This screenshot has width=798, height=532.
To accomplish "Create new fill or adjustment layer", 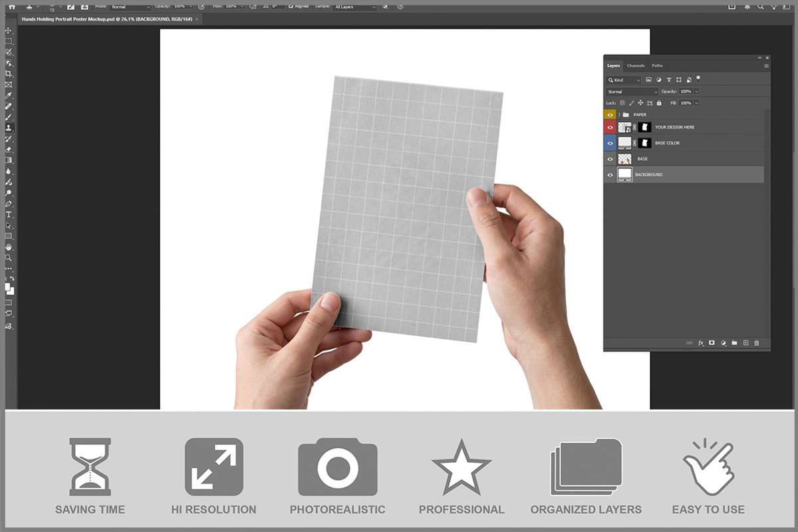I will [x=724, y=343].
